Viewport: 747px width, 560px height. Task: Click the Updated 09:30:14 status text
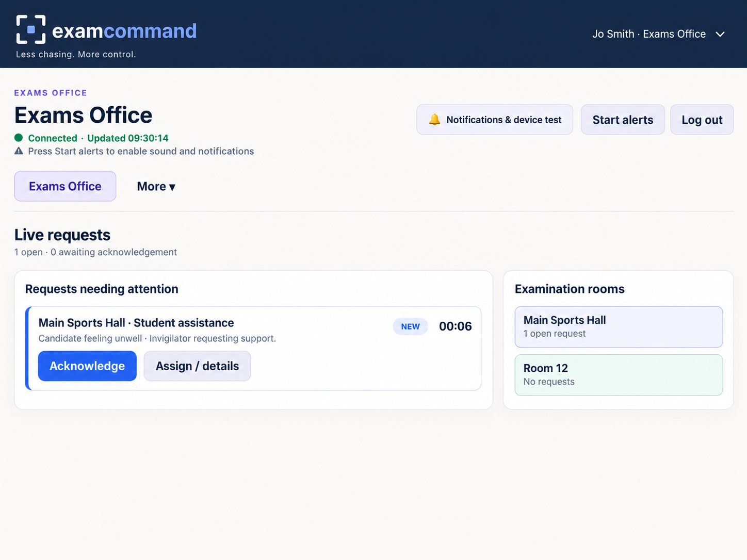coord(128,138)
